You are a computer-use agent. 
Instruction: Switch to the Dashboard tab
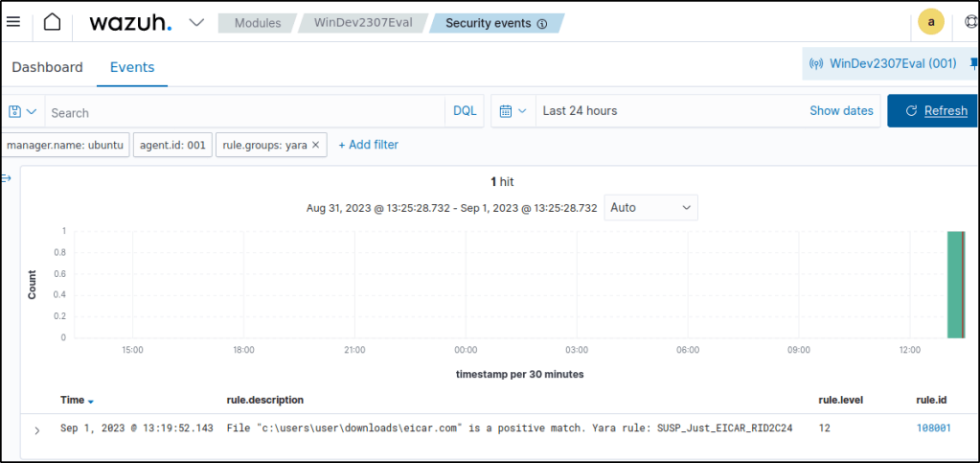click(x=47, y=67)
